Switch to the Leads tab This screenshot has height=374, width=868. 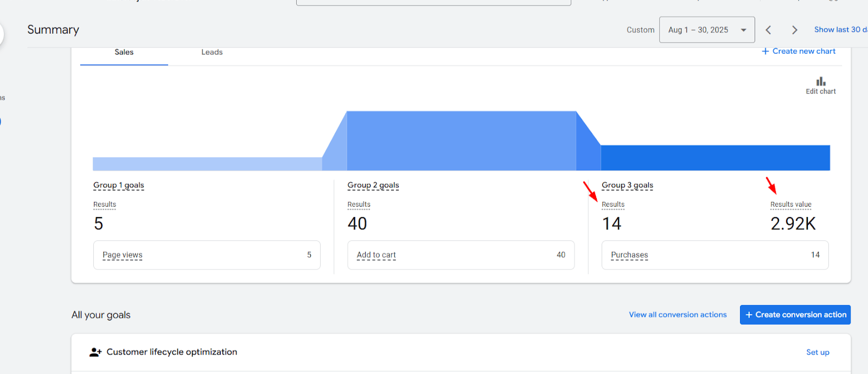pos(212,52)
